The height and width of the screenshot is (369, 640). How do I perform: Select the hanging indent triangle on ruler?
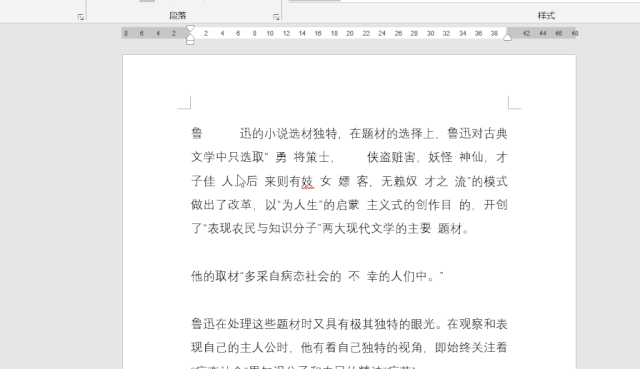coord(190,37)
